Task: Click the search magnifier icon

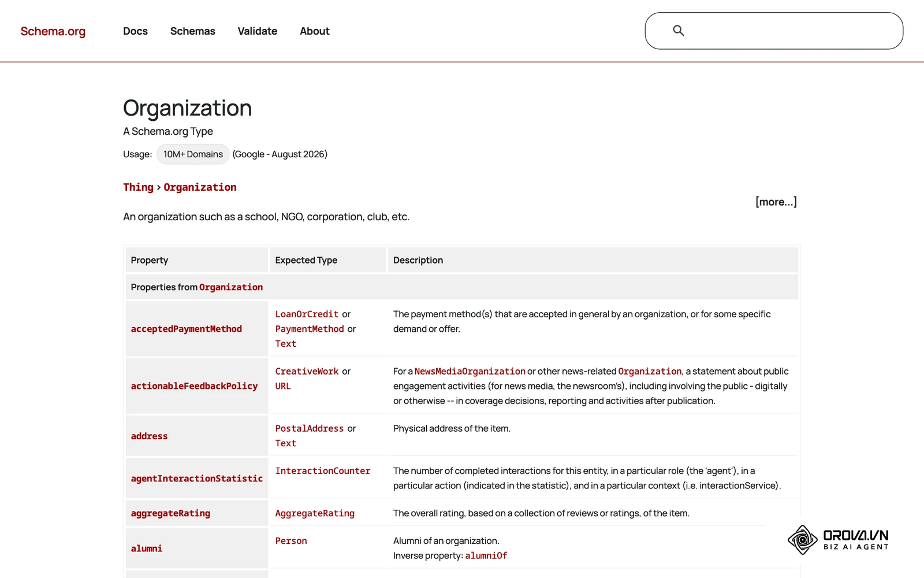Action: click(679, 31)
